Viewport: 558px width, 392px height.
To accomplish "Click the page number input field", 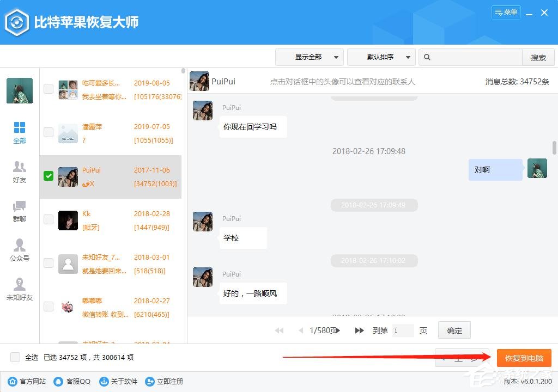I will (x=403, y=330).
